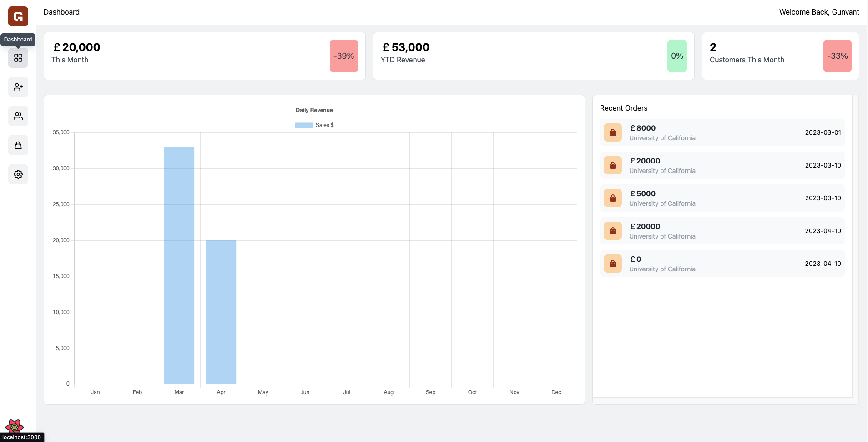Open the orders shopping bag sidebar icon

pyautogui.click(x=18, y=145)
